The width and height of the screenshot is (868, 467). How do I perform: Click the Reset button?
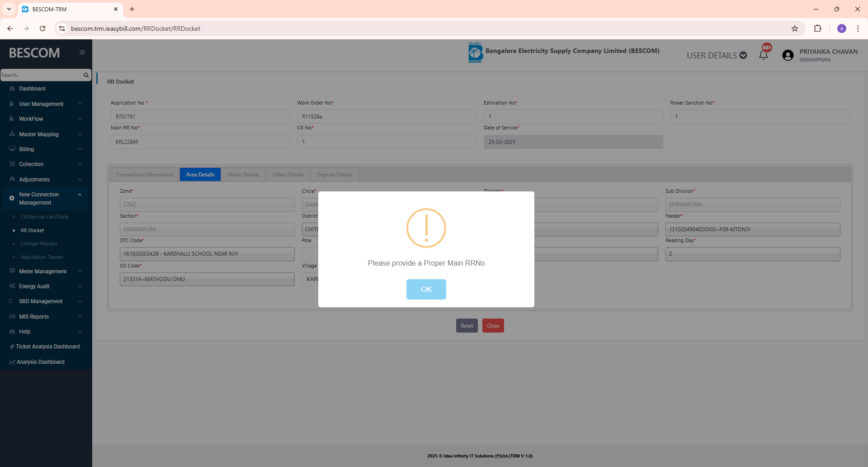tap(467, 326)
